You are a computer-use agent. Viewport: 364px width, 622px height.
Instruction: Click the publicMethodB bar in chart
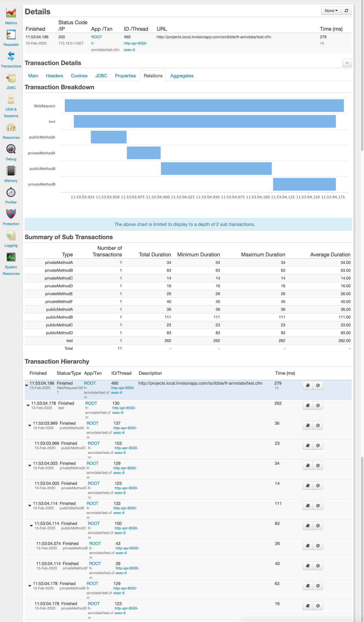point(216,169)
